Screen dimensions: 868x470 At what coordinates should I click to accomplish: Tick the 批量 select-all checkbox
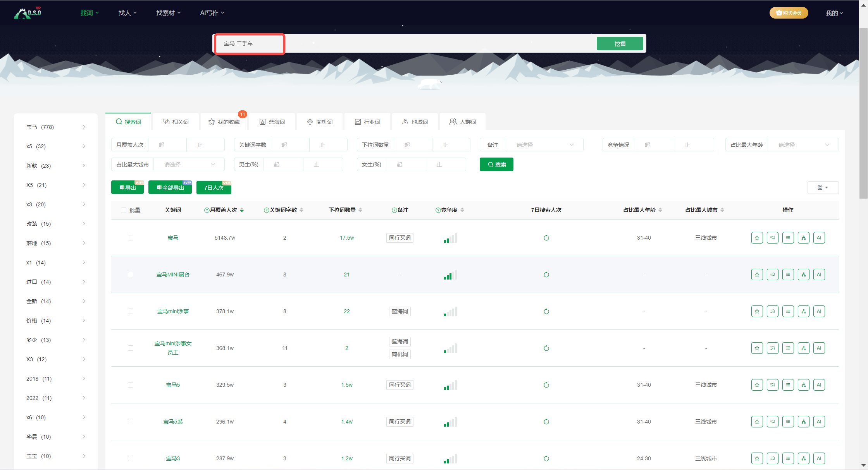pos(124,210)
